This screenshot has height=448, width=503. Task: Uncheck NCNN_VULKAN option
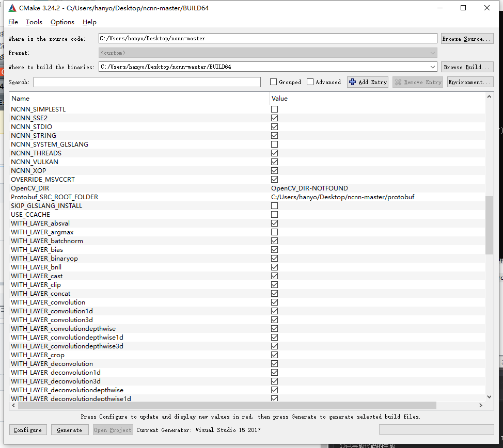pyautogui.click(x=274, y=162)
